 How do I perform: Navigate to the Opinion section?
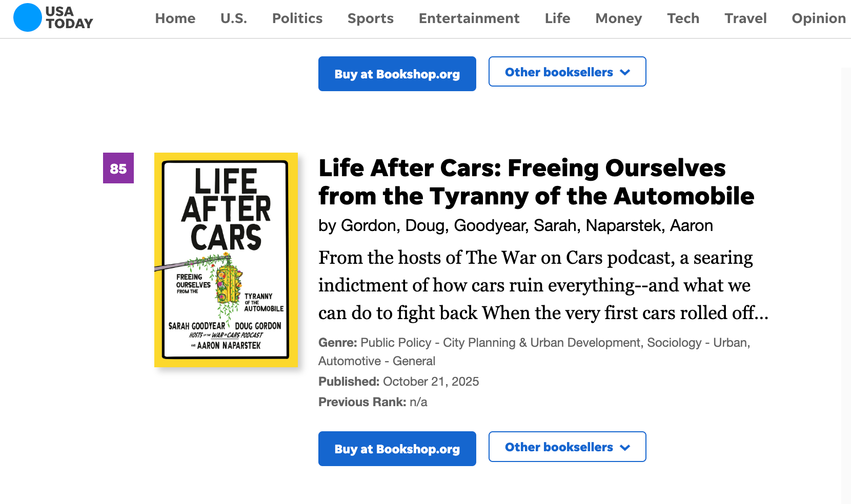point(819,18)
